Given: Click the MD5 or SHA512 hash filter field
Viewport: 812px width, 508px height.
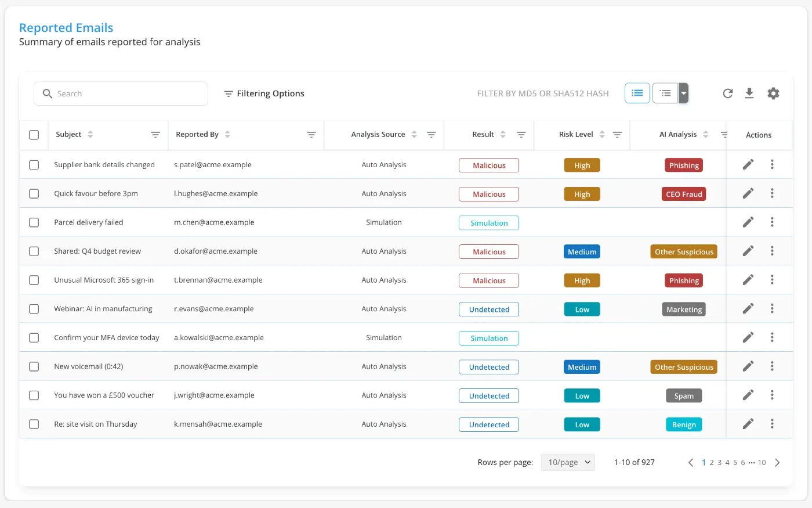Looking at the screenshot, I should [x=543, y=93].
